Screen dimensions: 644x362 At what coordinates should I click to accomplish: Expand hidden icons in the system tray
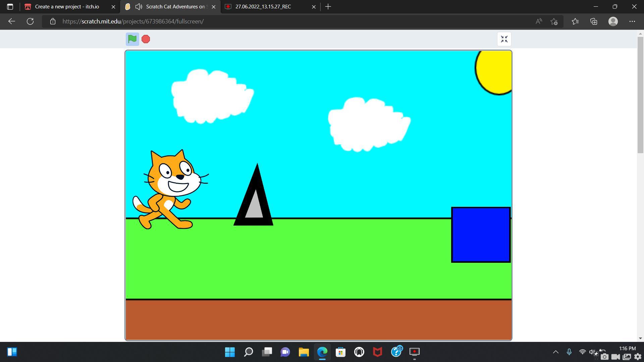[x=555, y=352]
